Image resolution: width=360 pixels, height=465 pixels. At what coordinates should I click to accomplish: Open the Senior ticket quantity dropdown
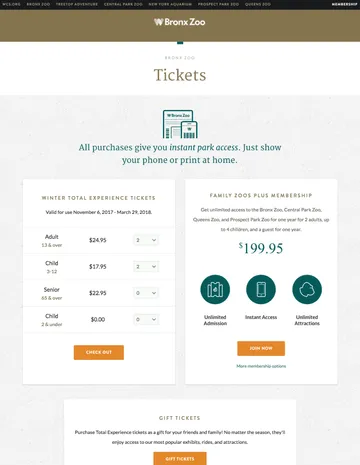coord(146,293)
